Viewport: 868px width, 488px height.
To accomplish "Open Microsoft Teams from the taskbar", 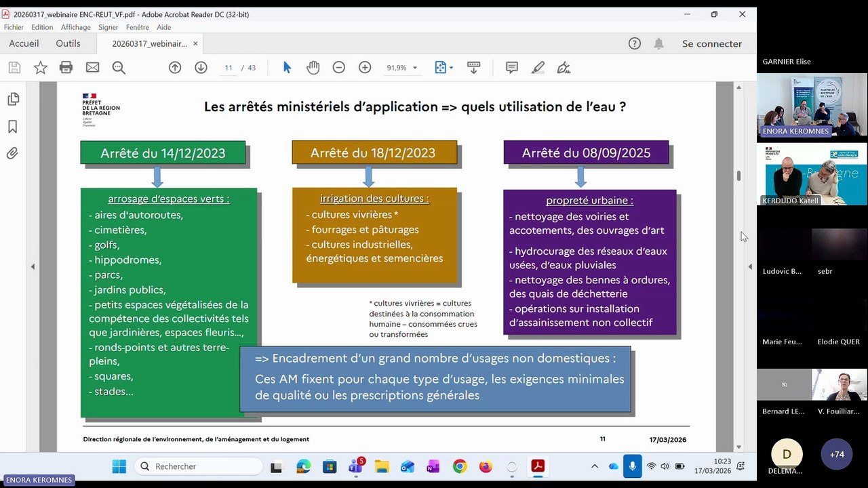I will [x=355, y=466].
